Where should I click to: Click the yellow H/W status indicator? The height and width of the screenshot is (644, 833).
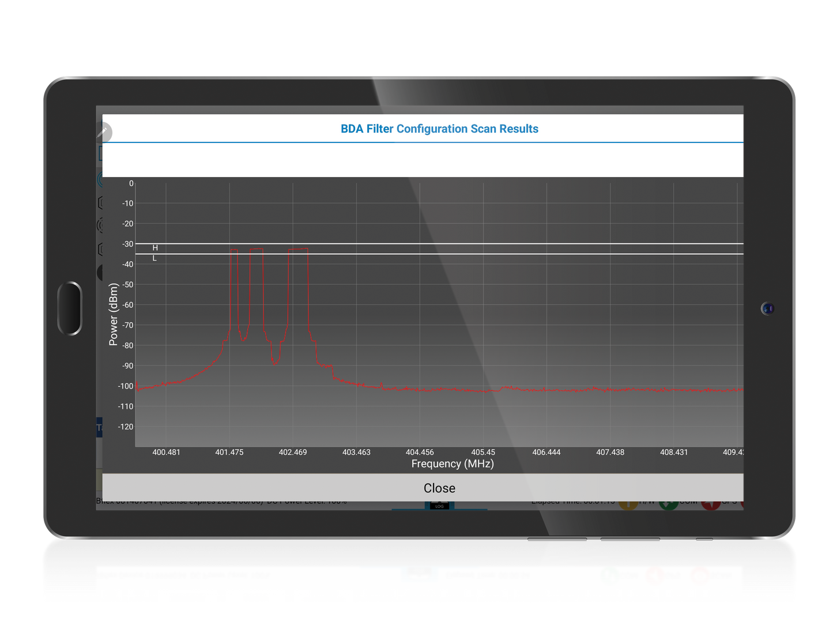pyautogui.click(x=628, y=503)
